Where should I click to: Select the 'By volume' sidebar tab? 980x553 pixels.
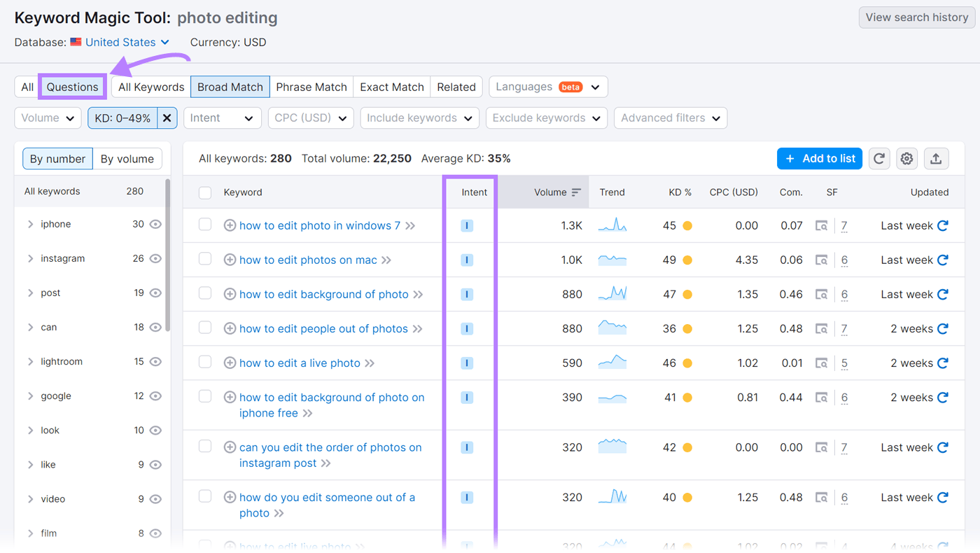pos(127,158)
